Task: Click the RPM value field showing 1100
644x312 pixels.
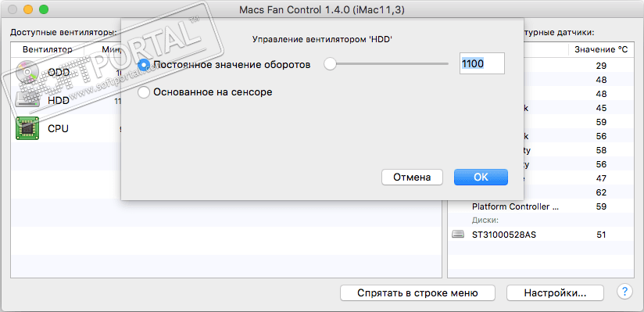Action: (x=481, y=63)
